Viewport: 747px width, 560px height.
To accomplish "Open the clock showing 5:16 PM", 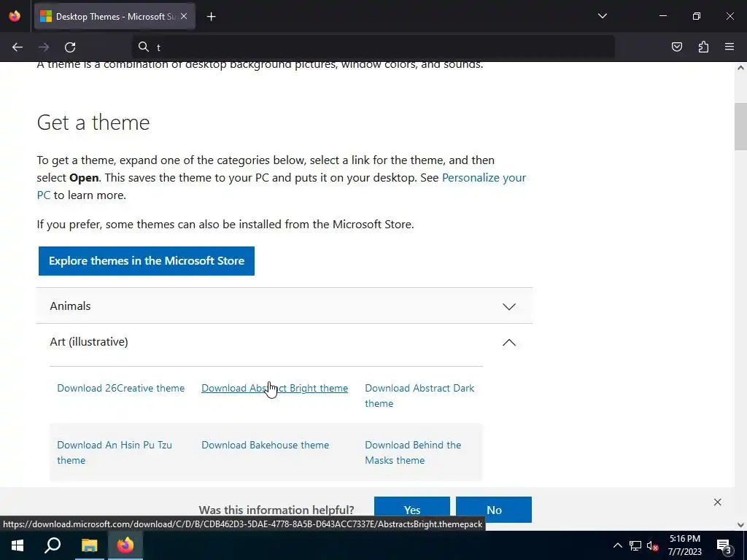I will [684, 545].
